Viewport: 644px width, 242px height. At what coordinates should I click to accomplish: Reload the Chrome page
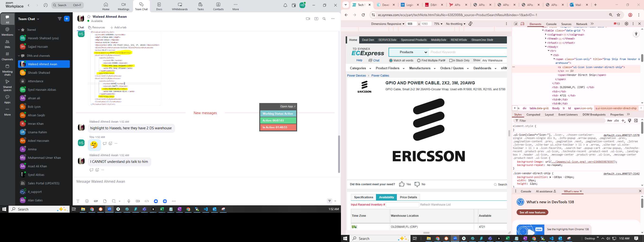(363, 15)
